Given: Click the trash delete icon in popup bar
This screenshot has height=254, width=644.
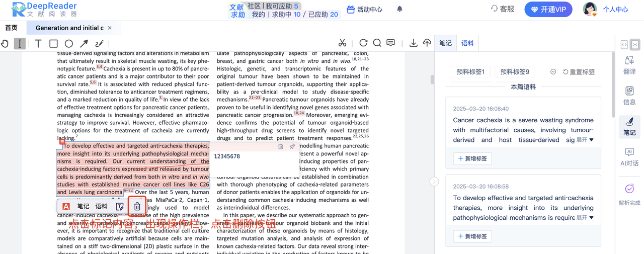Looking at the screenshot, I should [137, 207].
